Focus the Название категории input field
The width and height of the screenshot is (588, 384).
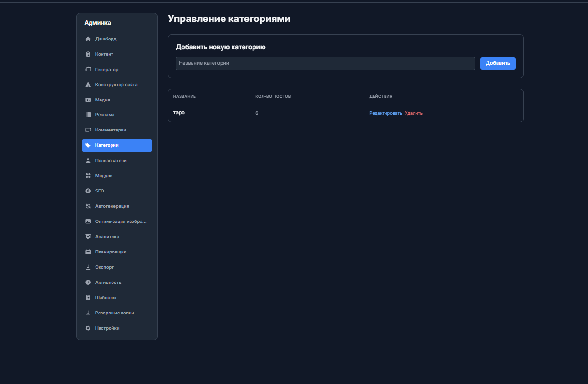(x=325, y=63)
